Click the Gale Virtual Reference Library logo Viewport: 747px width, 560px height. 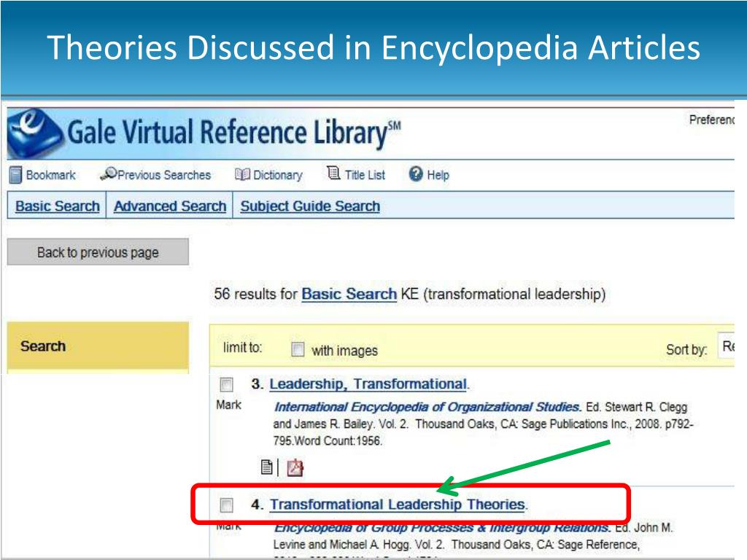tap(204, 133)
